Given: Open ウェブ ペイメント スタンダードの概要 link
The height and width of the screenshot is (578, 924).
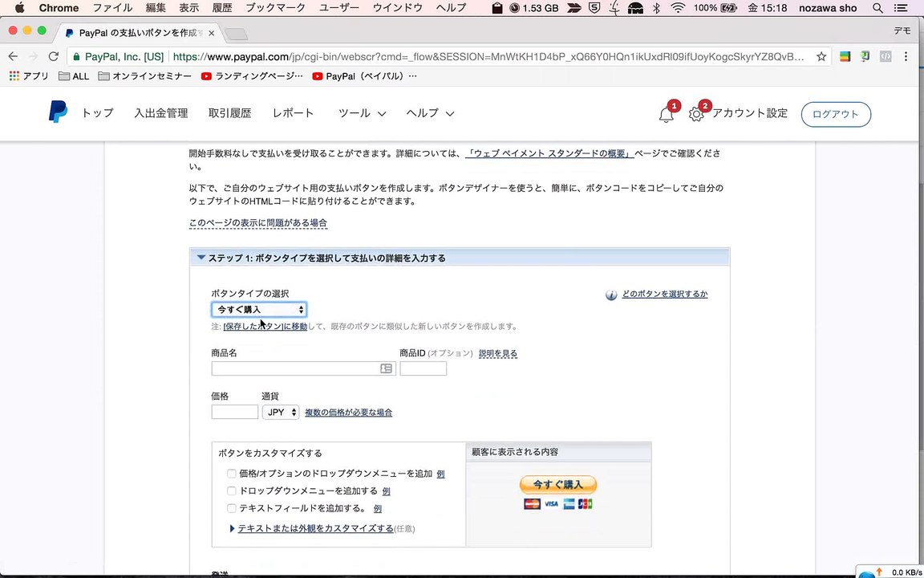Looking at the screenshot, I should [549, 153].
